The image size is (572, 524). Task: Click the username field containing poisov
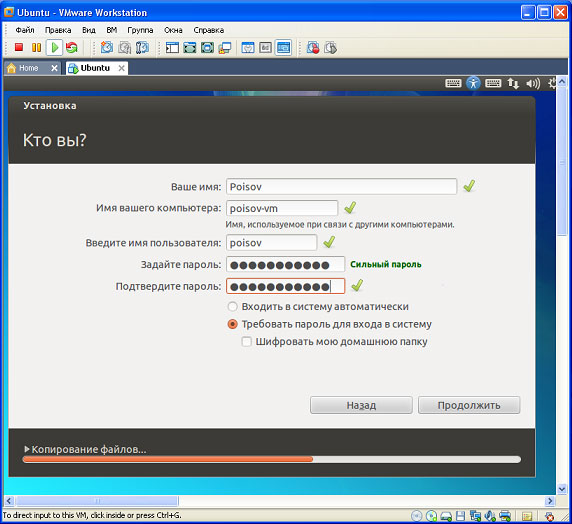tap(271, 243)
